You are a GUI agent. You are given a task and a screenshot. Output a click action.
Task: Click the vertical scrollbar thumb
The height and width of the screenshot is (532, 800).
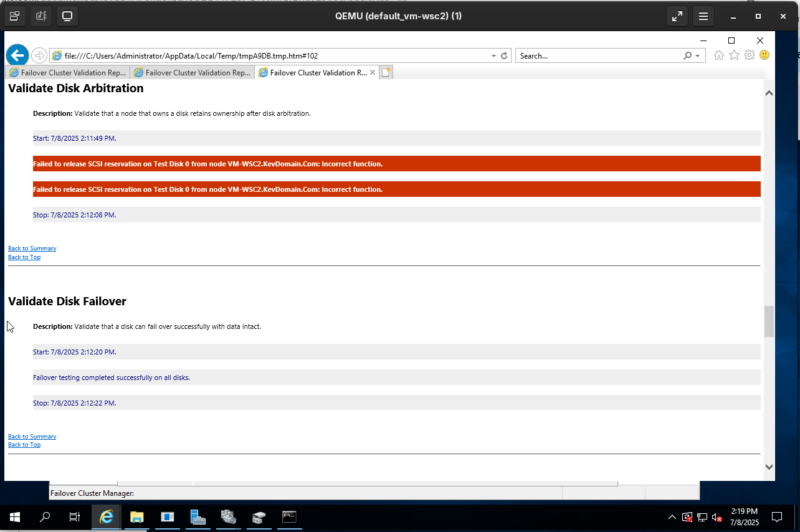(x=769, y=321)
